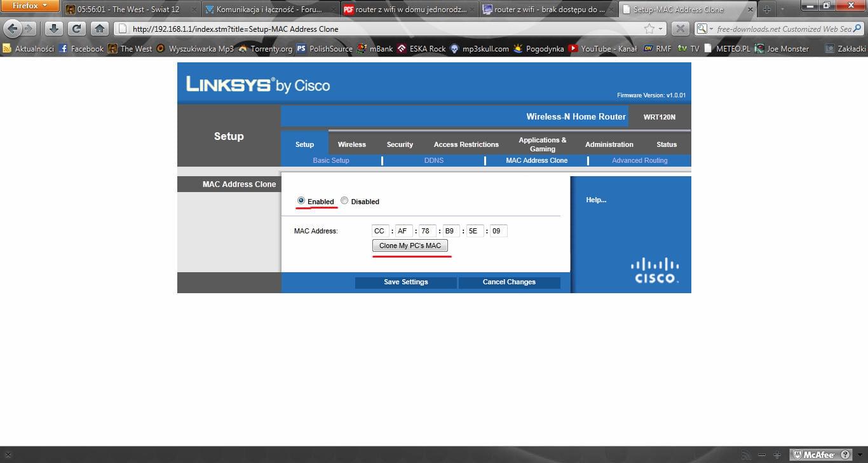
Task: Open the TV bookmark
Action: pyautogui.click(x=688, y=48)
